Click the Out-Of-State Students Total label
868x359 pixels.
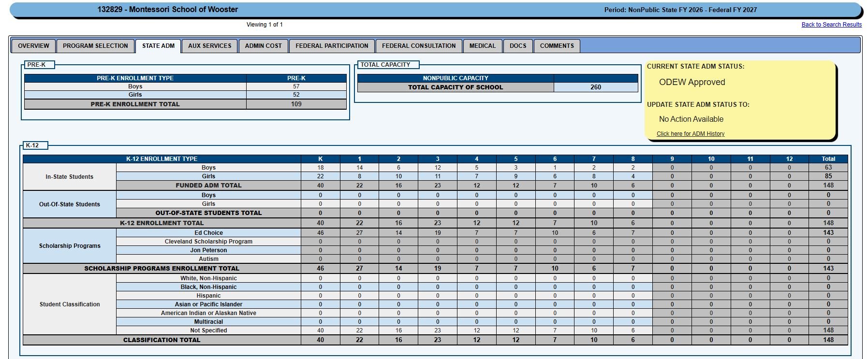[x=208, y=213]
